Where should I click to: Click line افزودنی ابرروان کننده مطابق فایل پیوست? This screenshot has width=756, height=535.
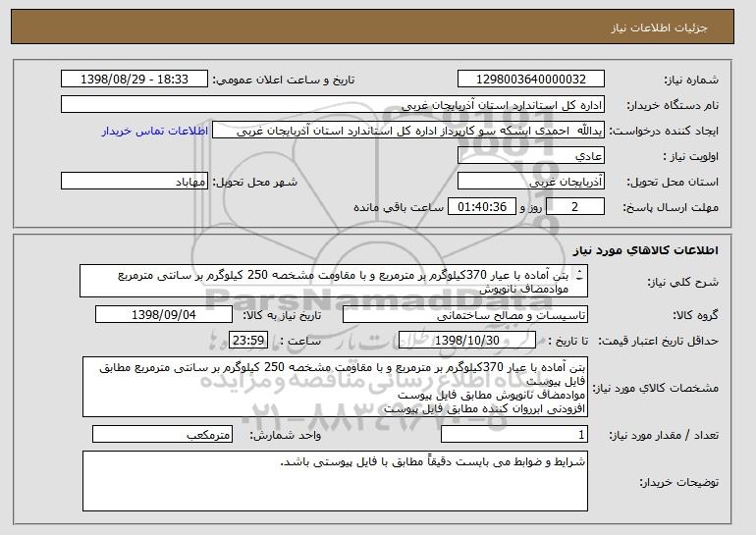click(x=484, y=408)
